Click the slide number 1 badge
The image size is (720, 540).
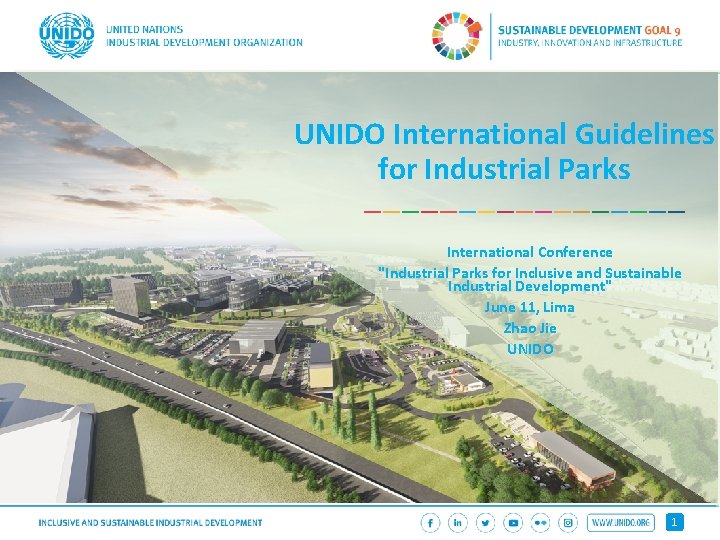point(675,523)
